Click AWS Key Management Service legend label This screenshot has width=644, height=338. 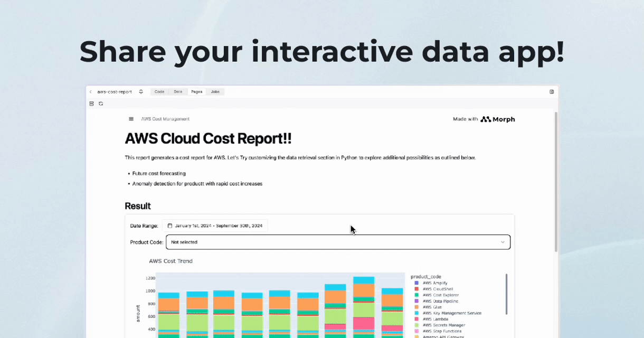pos(452,313)
